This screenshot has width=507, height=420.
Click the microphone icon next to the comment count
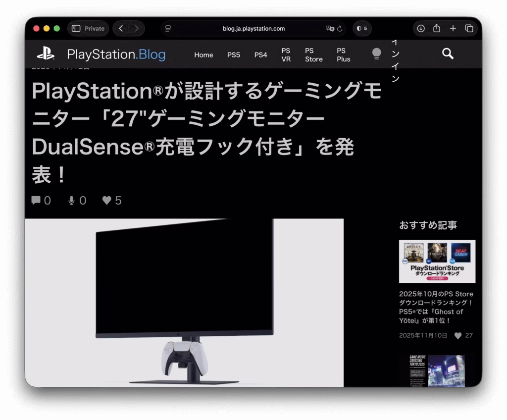[71, 200]
